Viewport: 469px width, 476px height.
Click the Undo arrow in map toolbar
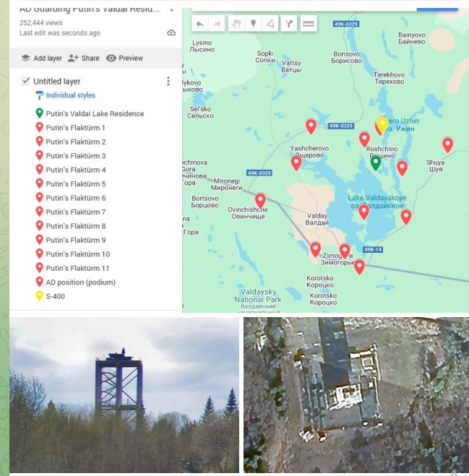(x=200, y=24)
